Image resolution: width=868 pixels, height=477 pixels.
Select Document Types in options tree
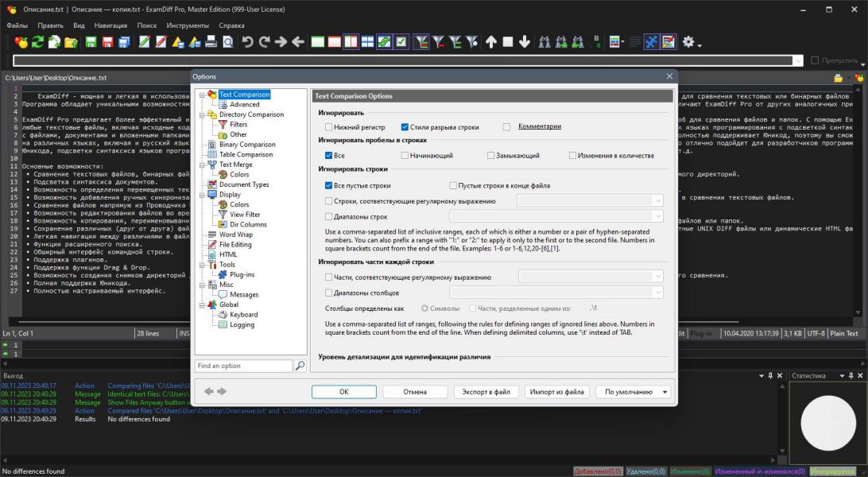tap(244, 184)
